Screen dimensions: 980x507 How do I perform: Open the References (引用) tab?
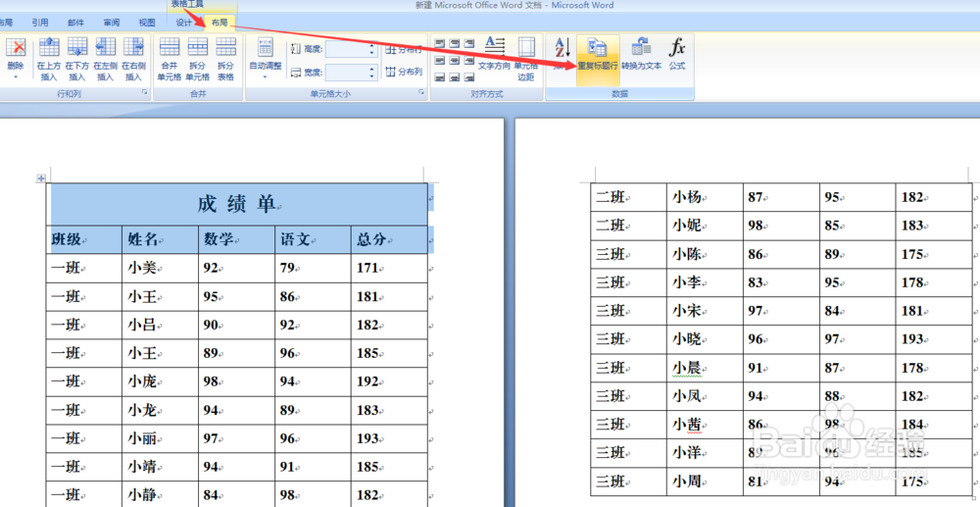[x=40, y=23]
